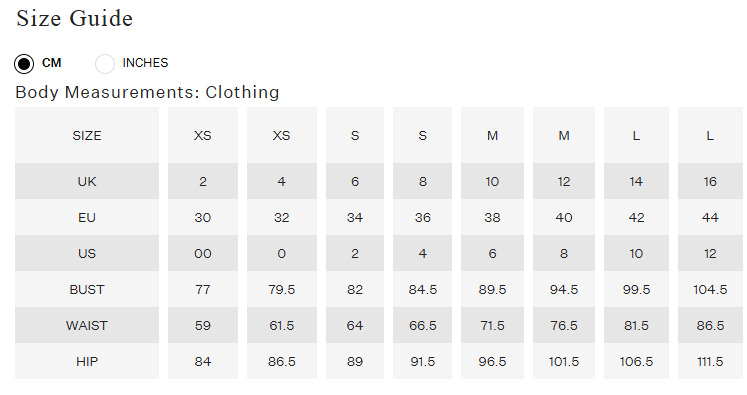Click the HIP row header cell

point(87,361)
